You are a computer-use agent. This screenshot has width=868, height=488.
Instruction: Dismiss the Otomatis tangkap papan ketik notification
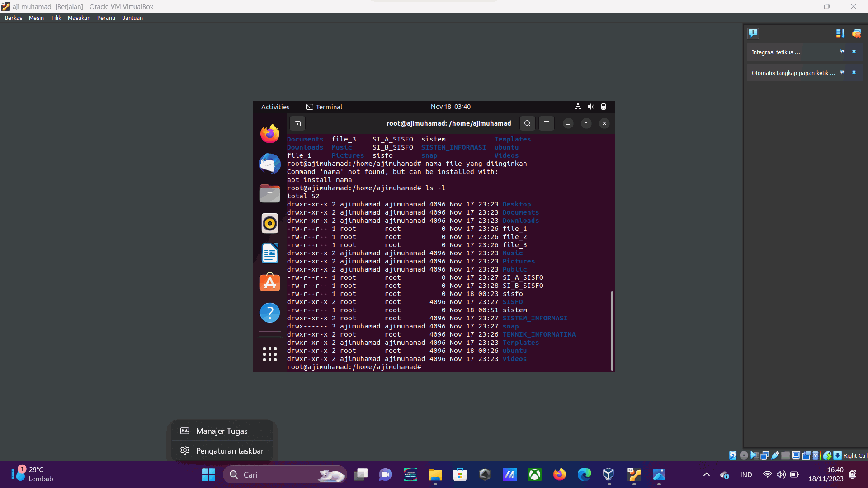tap(854, 72)
